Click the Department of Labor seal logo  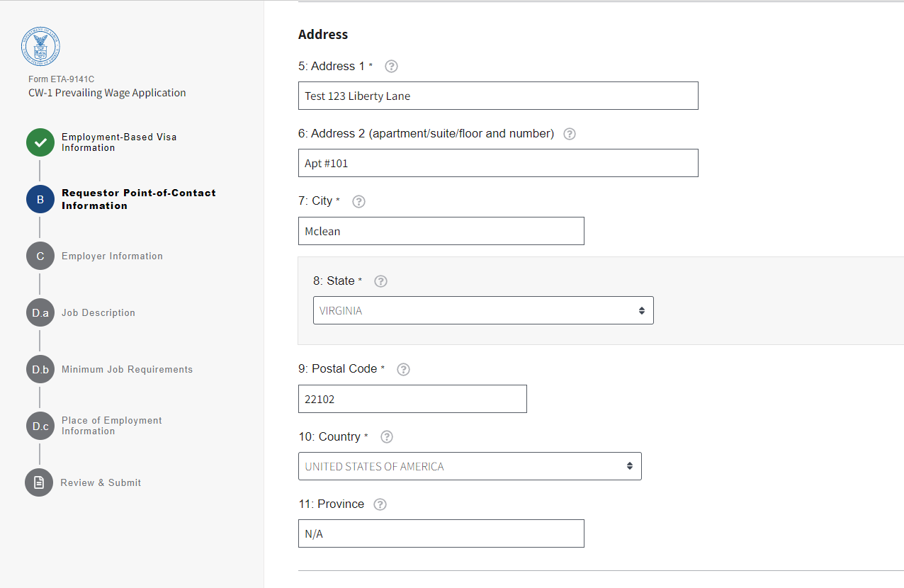point(40,46)
